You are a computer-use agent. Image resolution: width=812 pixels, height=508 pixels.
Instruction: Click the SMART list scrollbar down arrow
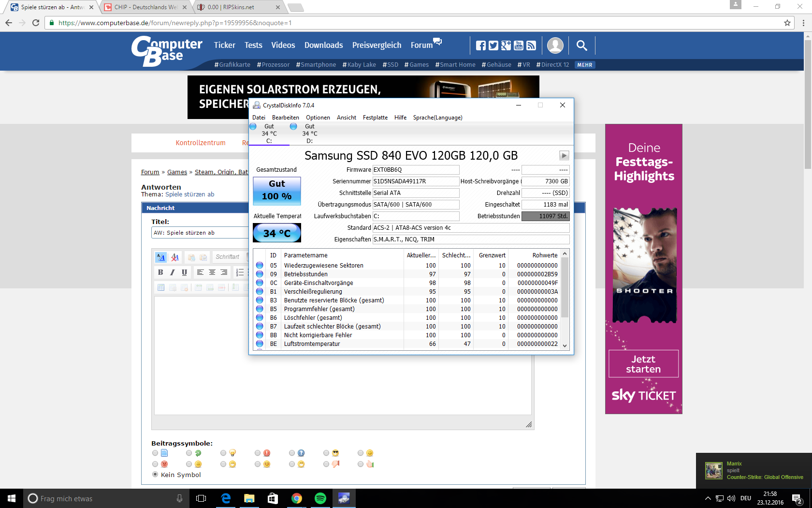(565, 345)
